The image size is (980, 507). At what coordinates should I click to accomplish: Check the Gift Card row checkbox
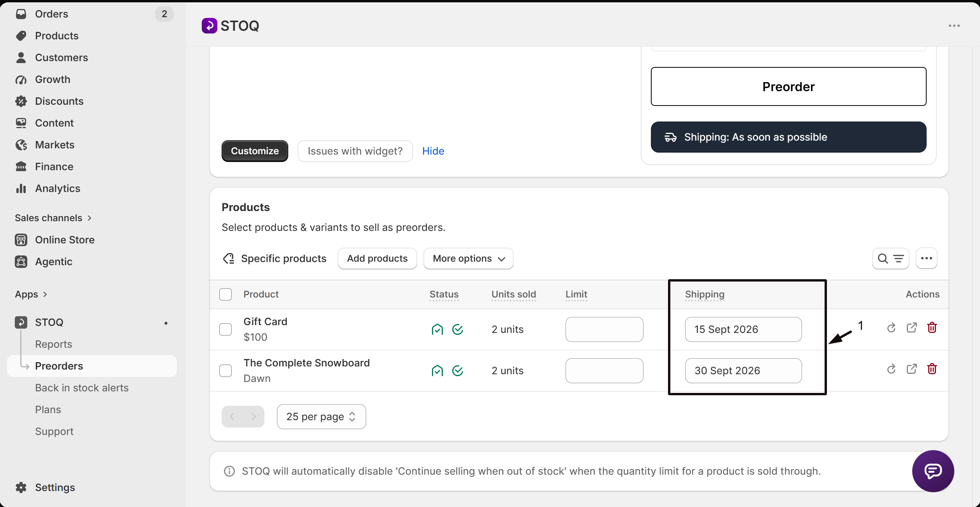226,329
